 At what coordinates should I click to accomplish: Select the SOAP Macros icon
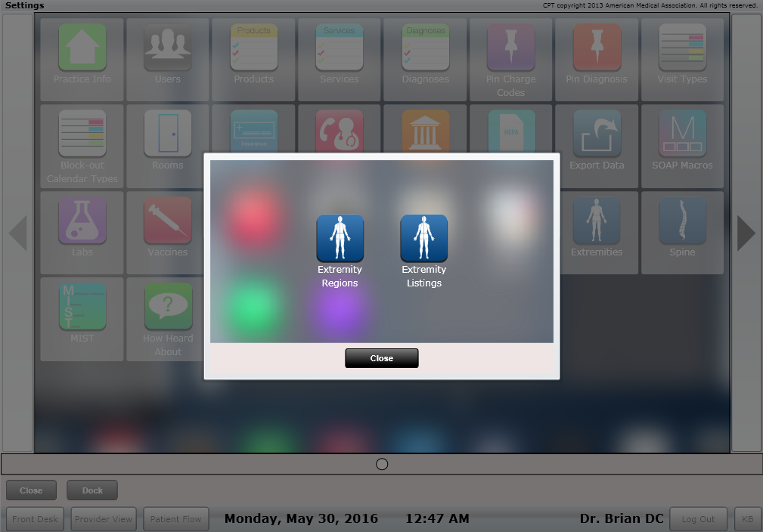(x=682, y=134)
